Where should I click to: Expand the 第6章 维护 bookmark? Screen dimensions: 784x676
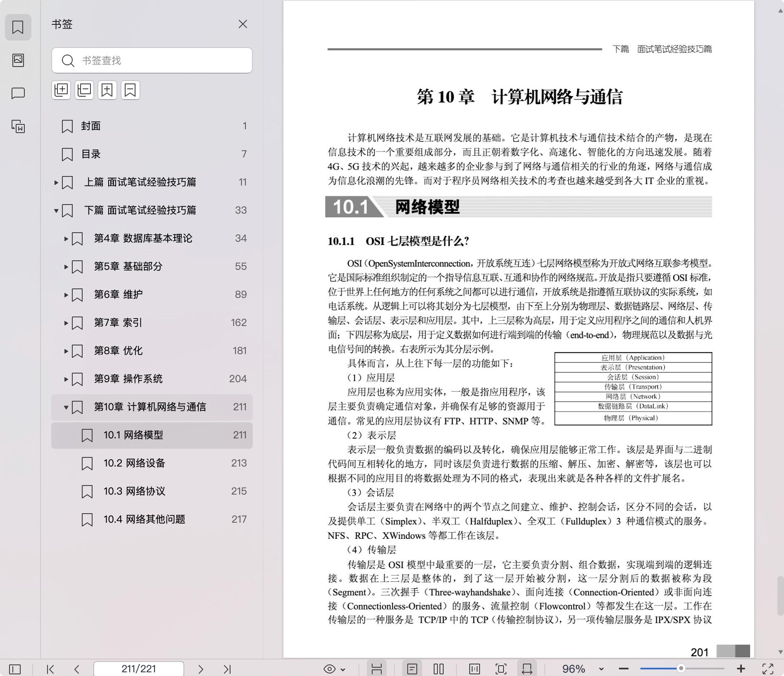(66, 295)
